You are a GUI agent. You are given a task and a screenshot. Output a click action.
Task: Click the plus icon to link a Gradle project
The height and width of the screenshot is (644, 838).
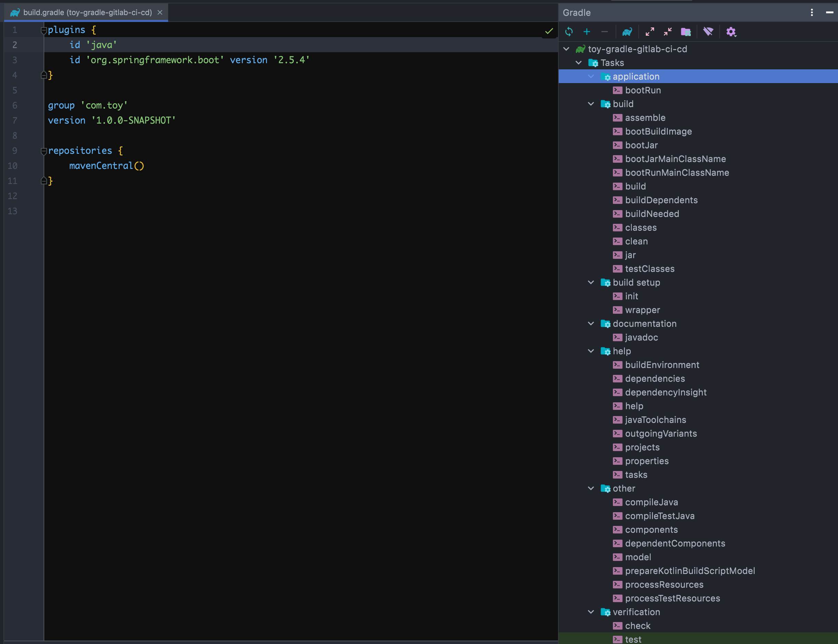pos(587,32)
